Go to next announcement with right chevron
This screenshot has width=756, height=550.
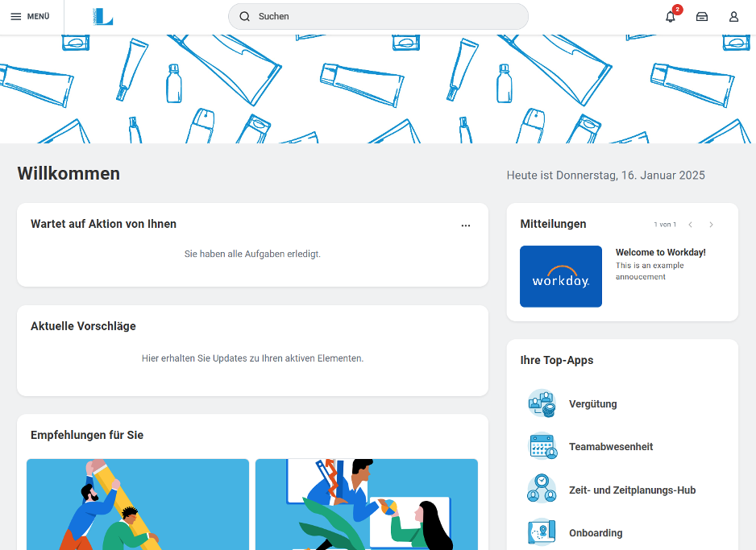point(711,225)
